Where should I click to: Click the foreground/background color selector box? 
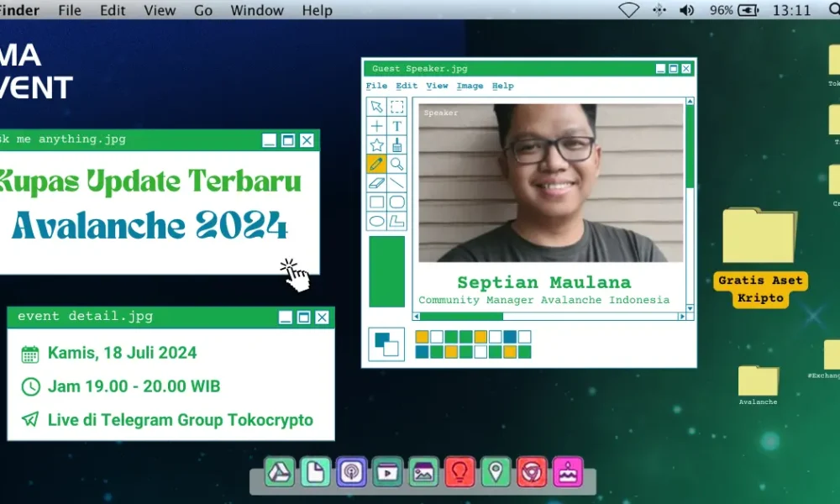pyautogui.click(x=386, y=344)
